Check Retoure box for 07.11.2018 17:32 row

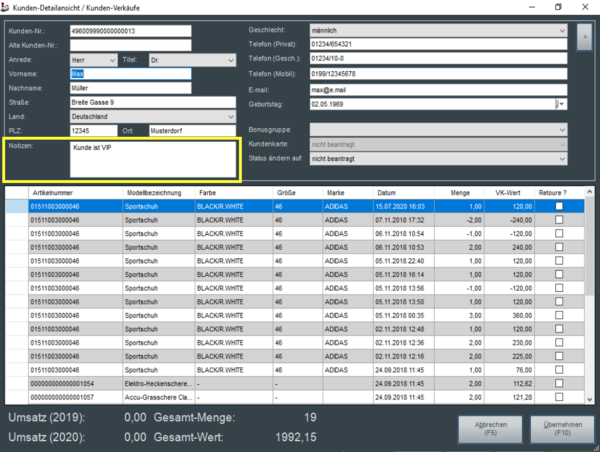(559, 219)
